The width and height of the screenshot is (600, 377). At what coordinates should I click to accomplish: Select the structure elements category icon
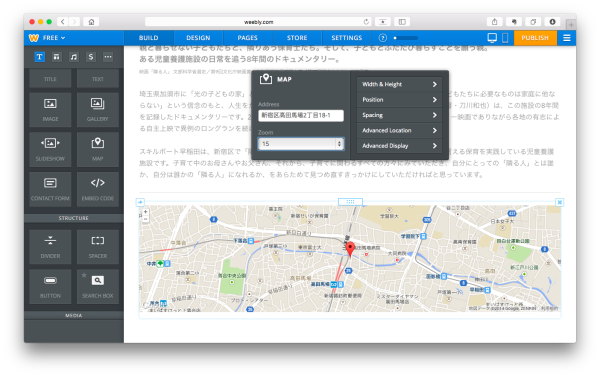click(x=57, y=57)
